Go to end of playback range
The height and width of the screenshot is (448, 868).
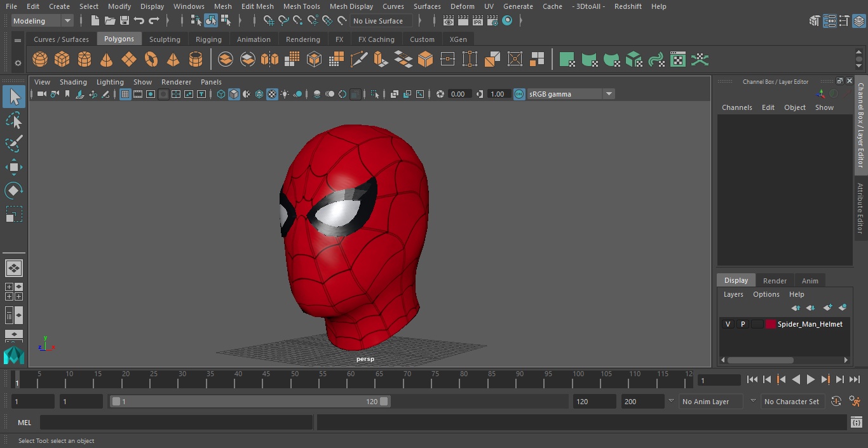[x=855, y=379]
